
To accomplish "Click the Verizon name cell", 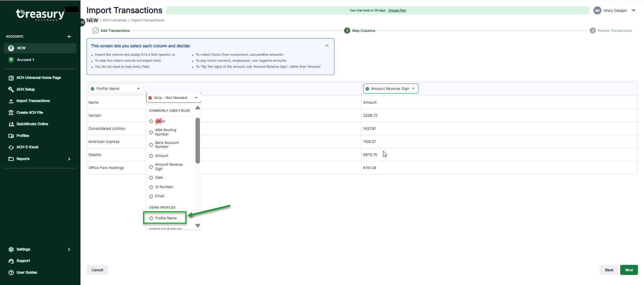I will (95, 115).
